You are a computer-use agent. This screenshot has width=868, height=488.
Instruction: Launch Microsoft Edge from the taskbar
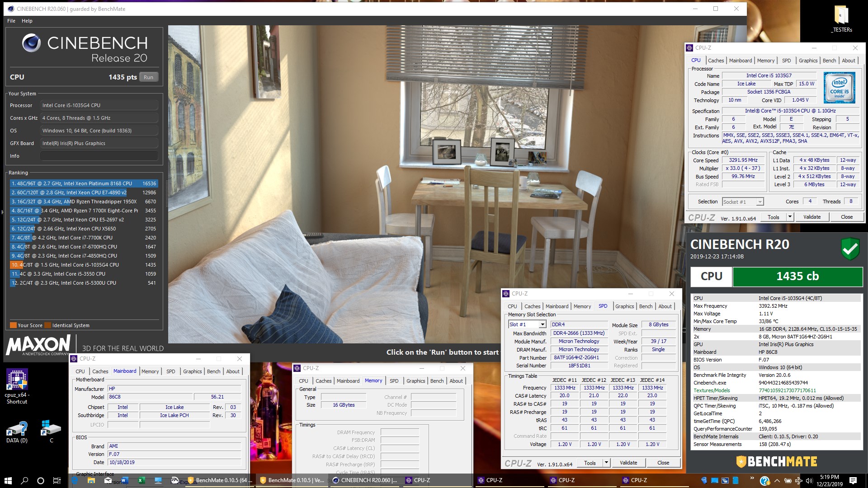coord(75,480)
